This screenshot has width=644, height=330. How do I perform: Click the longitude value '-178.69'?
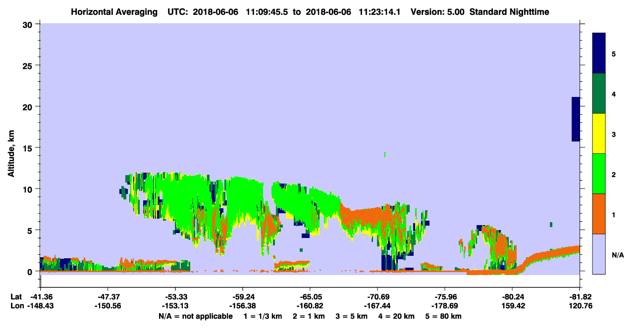(x=445, y=306)
